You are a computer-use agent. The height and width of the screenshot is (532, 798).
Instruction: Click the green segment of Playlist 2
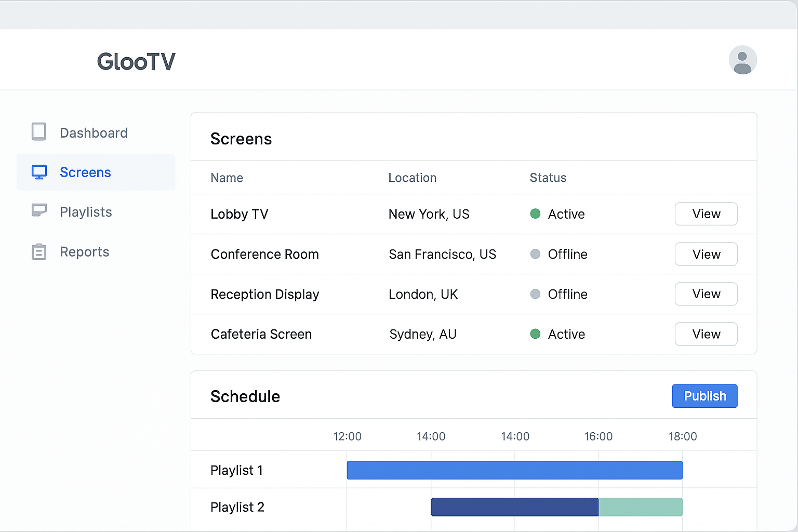pyautogui.click(x=641, y=507)
